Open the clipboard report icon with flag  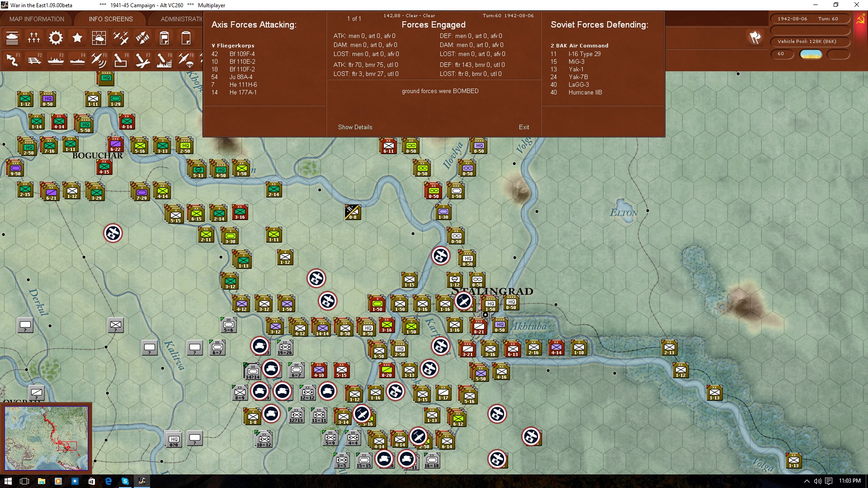point(164,38)
